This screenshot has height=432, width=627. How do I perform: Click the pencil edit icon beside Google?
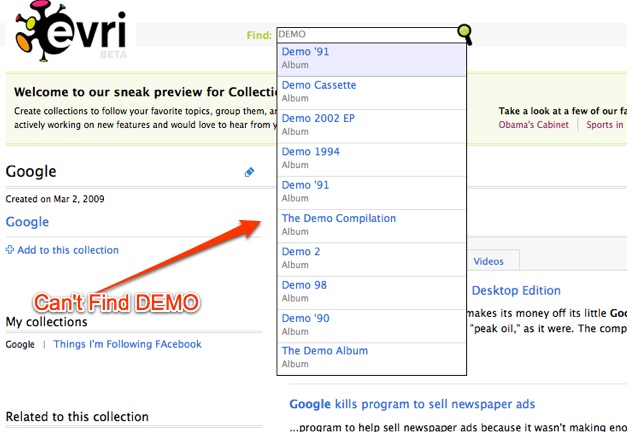(249, 172)
